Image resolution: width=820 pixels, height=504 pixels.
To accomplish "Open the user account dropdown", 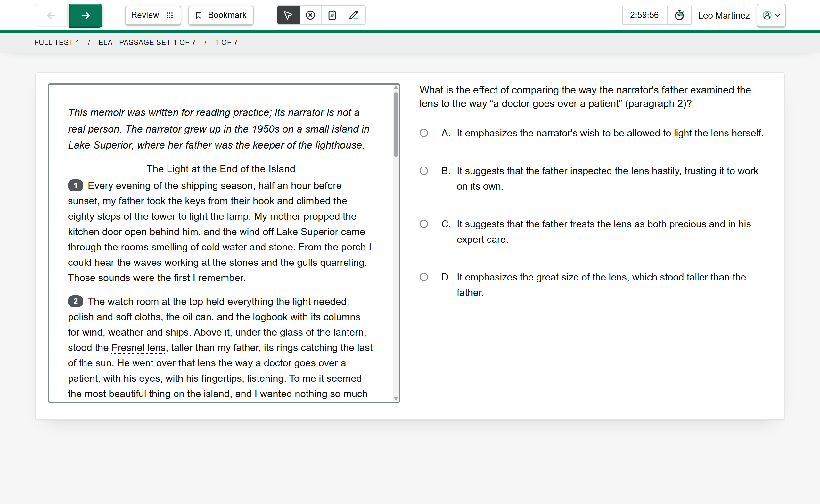I will (x=771, y=15).
